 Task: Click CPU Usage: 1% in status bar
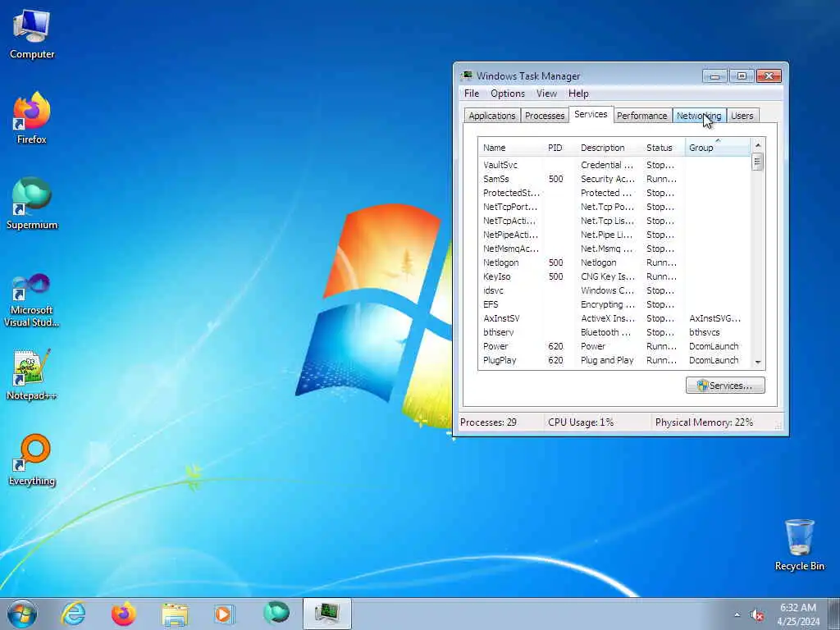tap(581, 422)
